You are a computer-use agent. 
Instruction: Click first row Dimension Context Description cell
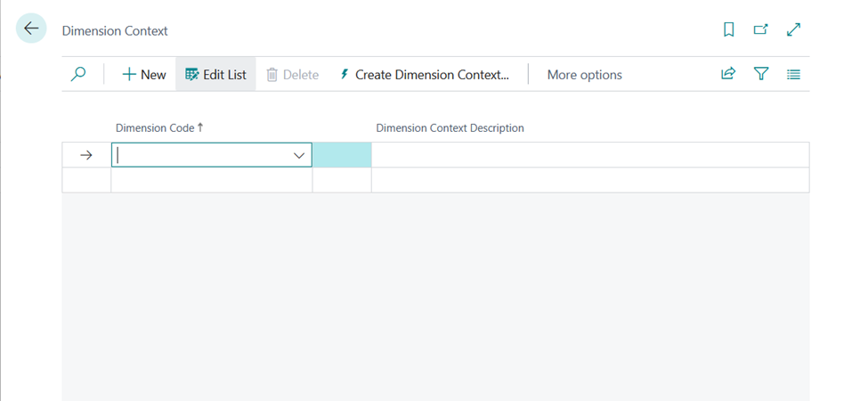point(589,155)
